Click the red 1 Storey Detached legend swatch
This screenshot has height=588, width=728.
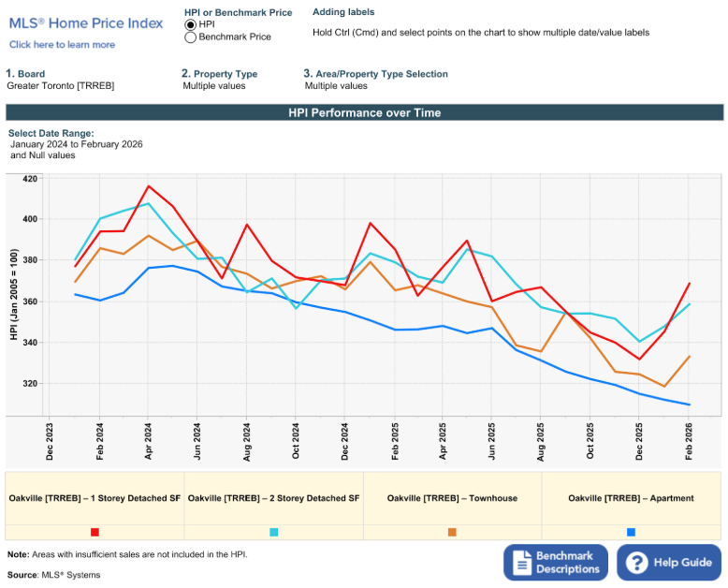pos(95,532)
